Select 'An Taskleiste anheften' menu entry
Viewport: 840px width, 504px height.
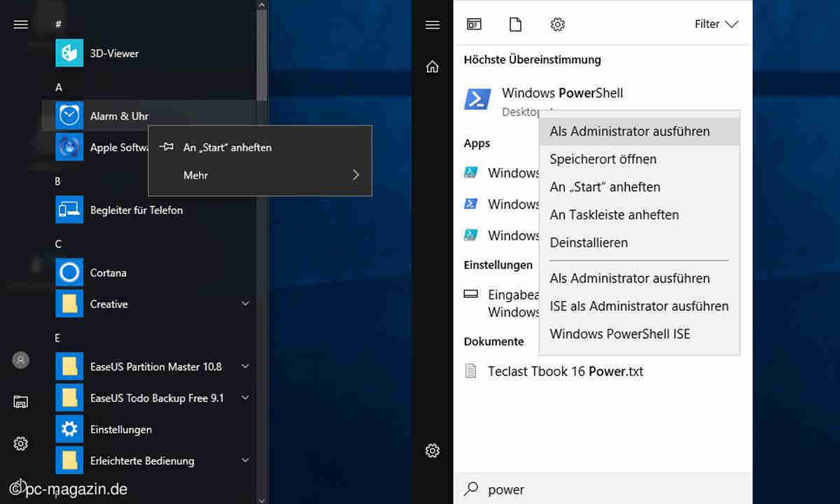(x=614, y=215)
